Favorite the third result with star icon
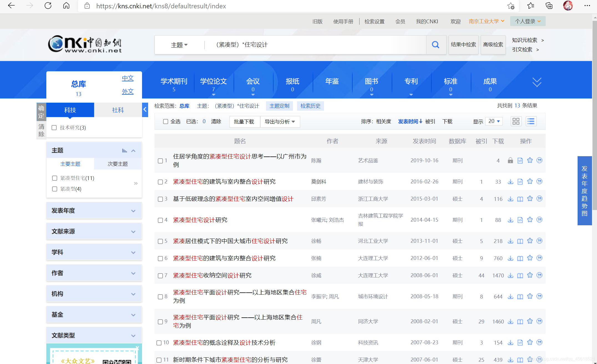Screen dimensions: 597x364 tap(530, 199)
